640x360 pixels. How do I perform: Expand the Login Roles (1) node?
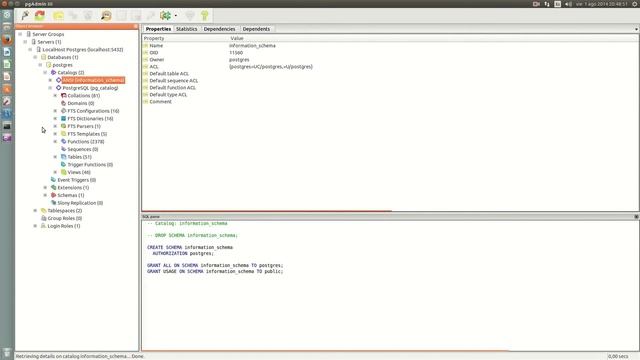coord(36,226)
